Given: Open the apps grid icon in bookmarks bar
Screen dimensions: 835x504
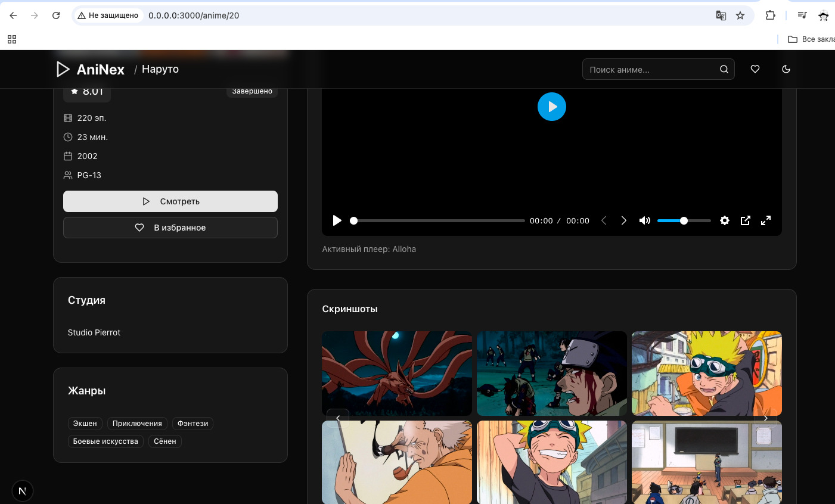Looking at the screenshot, I should pyautogui.click(x=12, y=39).
